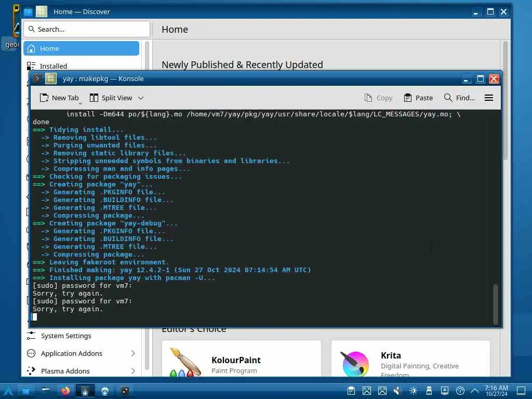The image size is (532, 399).
Task: Open Plasma Addons category in Discover
Action: [82, 371]
